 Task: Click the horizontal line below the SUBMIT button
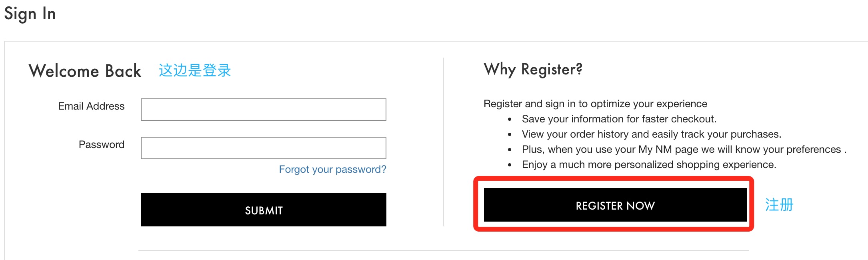pyautogui.click(x=443, y=251)
